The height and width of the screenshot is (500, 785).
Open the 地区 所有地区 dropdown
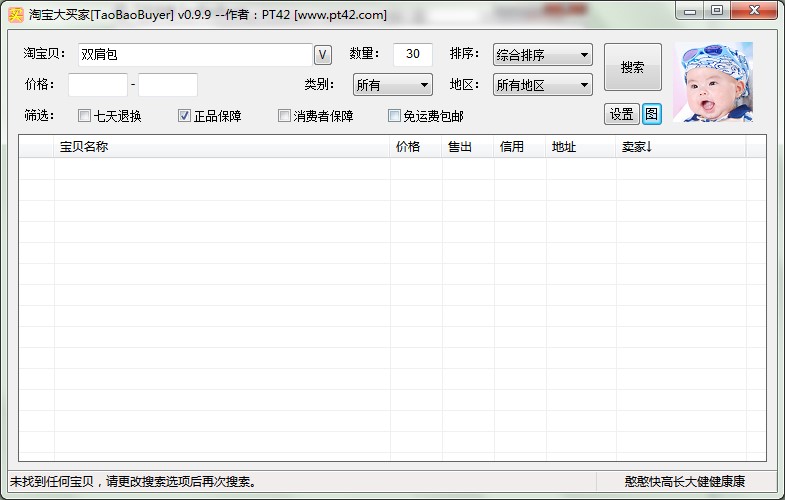coord(543,85)
